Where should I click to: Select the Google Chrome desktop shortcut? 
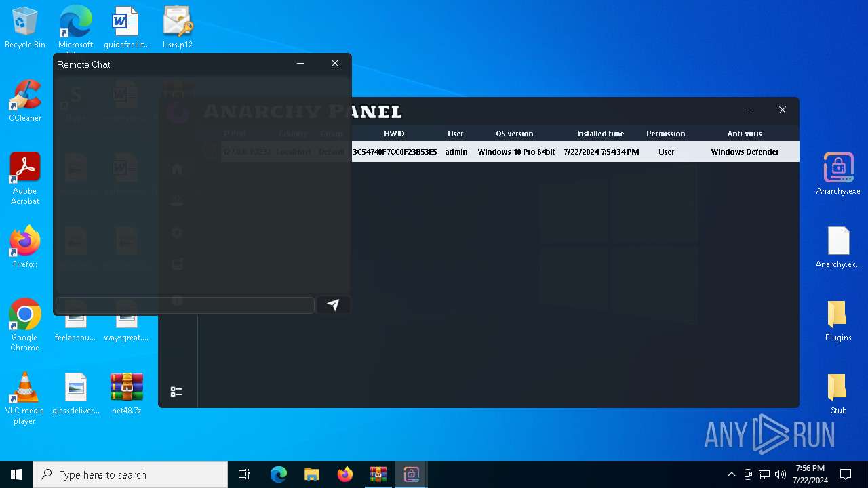pos(25,325)
